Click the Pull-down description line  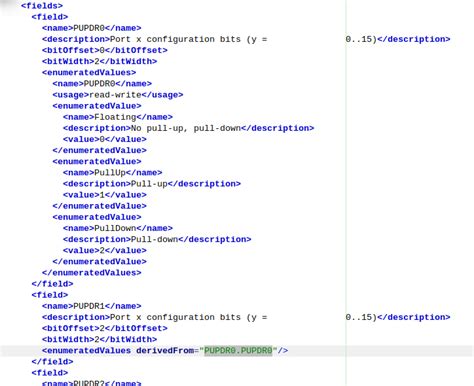pos(157,239)
